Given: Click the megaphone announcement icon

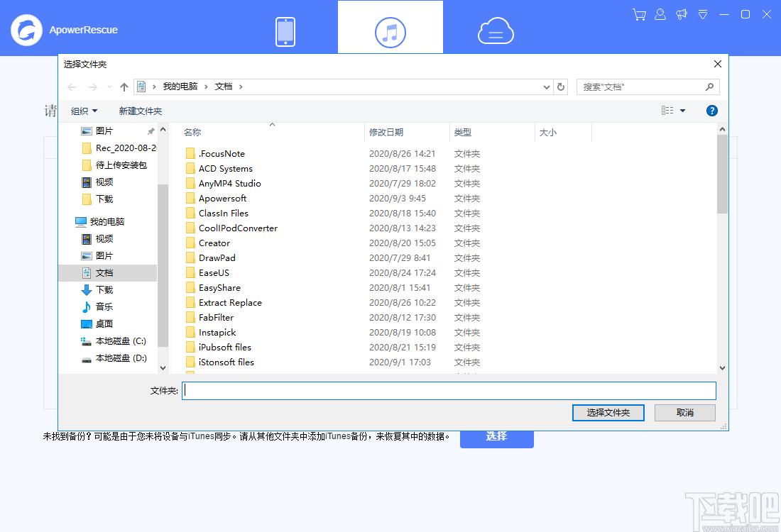Looking at the screenshot, I should click(x=682, y=14).
